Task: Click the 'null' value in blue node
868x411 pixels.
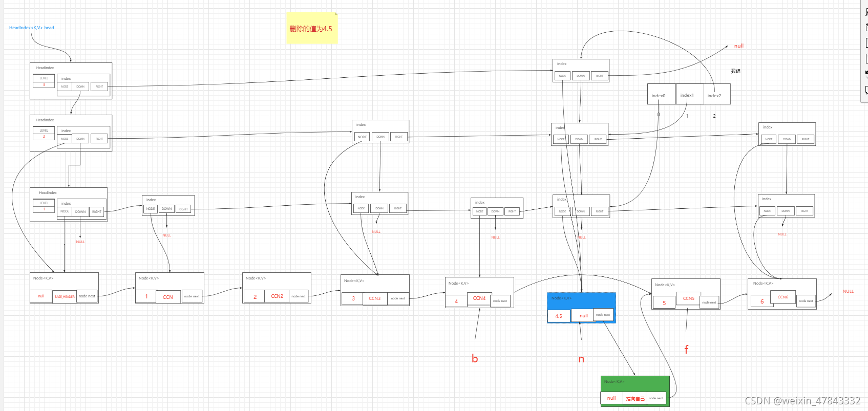Action: tap(583, 316)
